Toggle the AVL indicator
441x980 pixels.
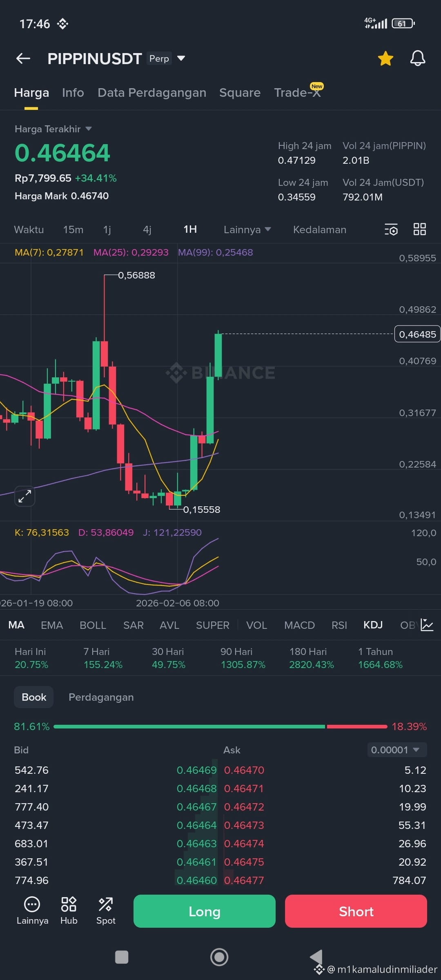[169, 625]
